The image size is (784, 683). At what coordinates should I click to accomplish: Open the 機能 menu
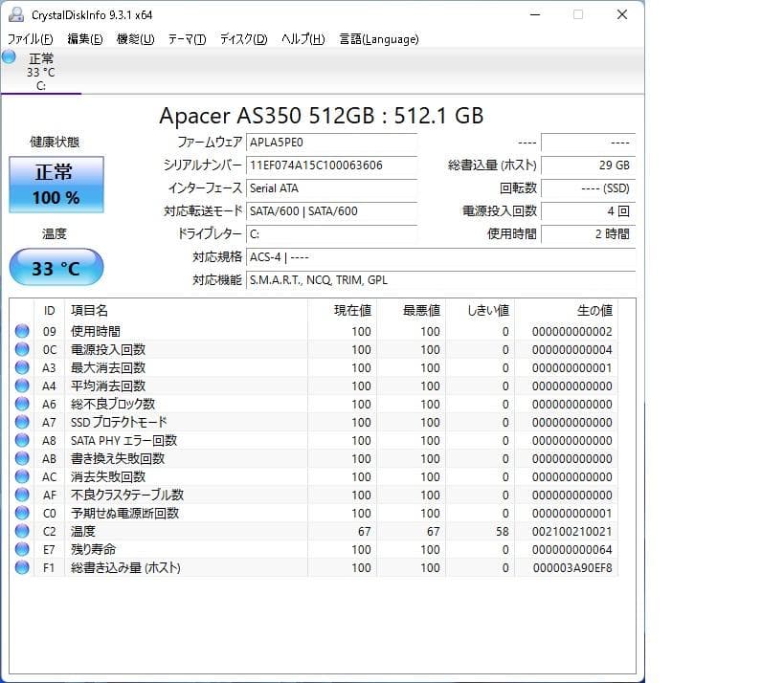pyautogui.click(x=134, y=39)
